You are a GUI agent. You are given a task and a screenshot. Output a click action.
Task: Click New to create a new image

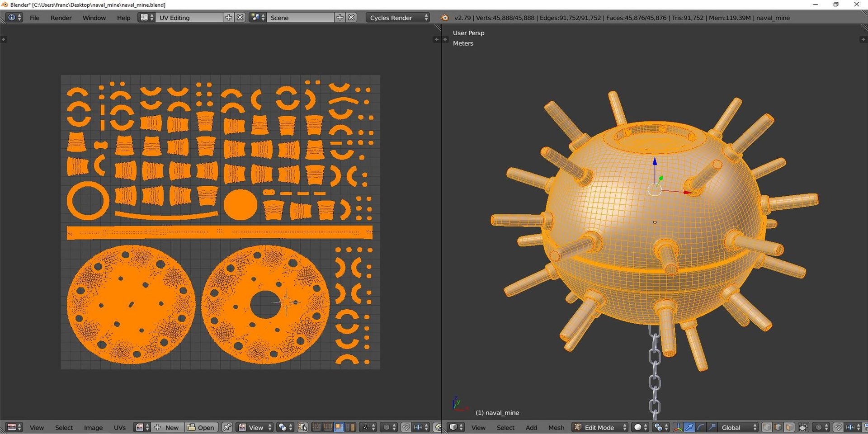pos(168,427)
